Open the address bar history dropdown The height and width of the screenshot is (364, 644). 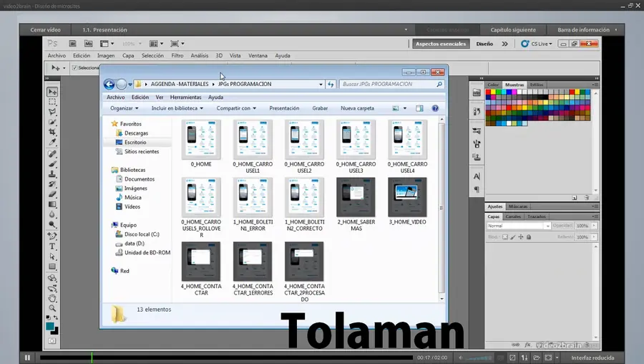321,85
